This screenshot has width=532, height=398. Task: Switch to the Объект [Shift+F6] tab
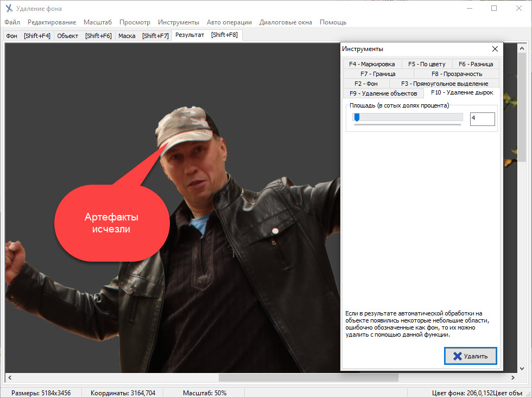(84, 36)
